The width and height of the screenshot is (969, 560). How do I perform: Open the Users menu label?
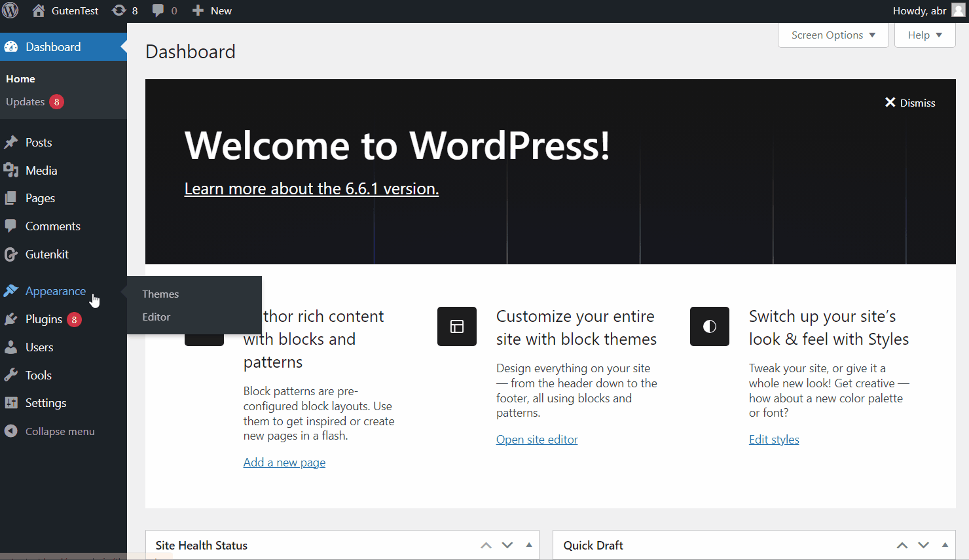click(x=39, y=347)
